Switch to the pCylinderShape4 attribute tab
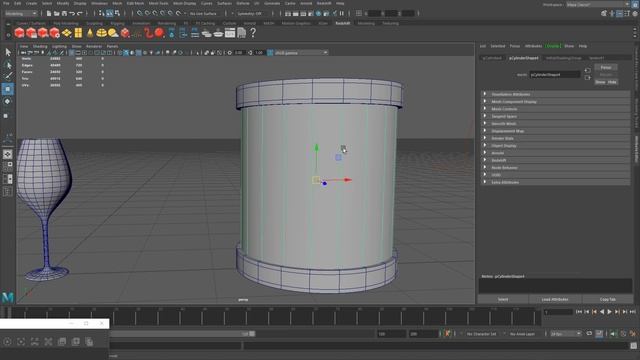 click(524, 58)
